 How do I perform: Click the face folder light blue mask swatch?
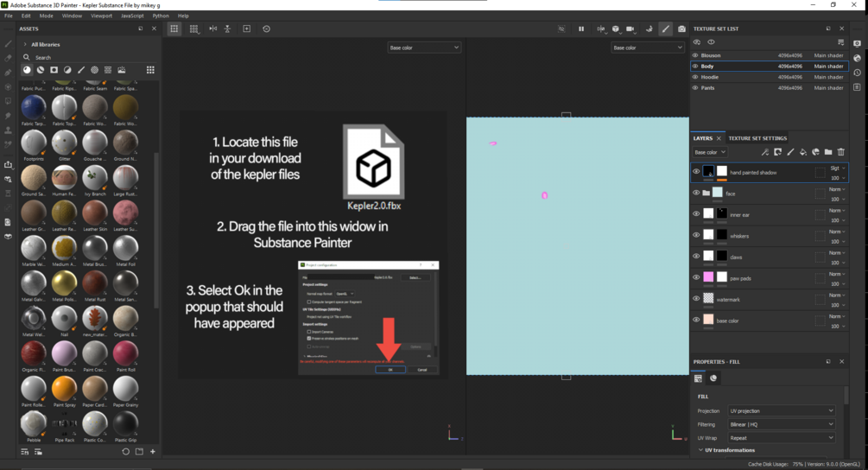point(718,192)
